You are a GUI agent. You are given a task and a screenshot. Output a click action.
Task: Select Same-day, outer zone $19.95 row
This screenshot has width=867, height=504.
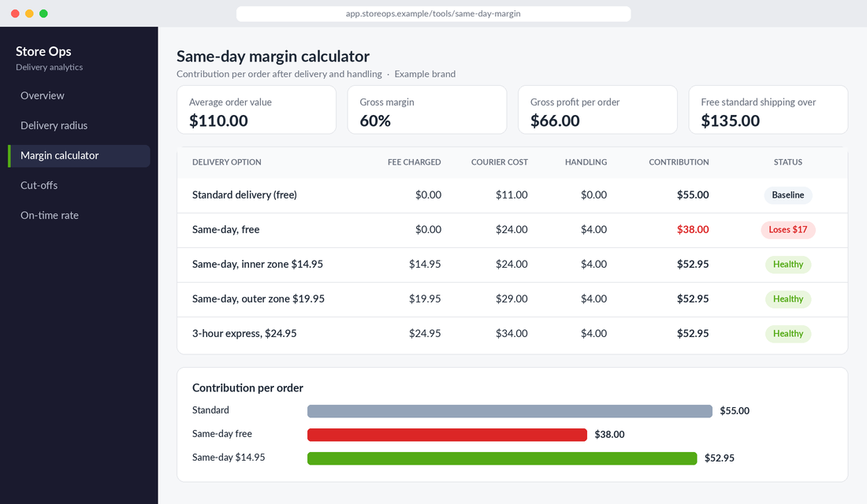pyautogui.click(x=512, y=299)
